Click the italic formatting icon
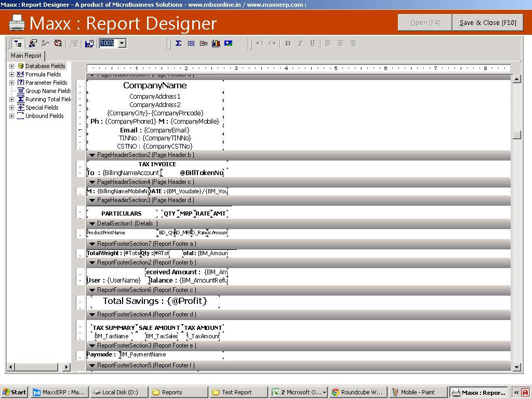The image size is (532, 399). pos(300,44)
